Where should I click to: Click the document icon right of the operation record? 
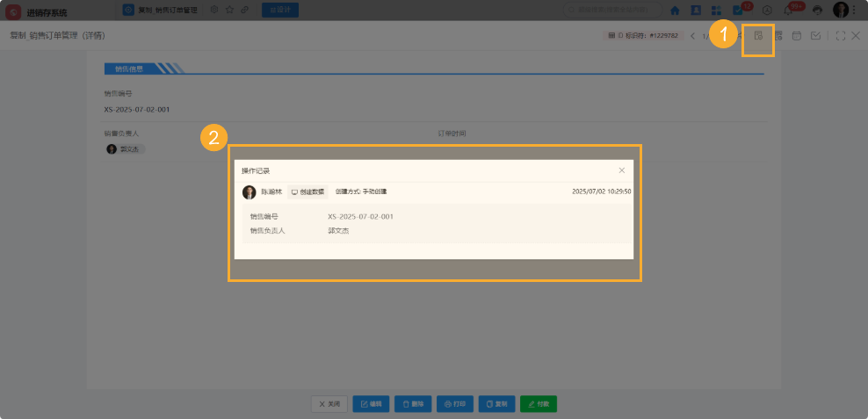[778, 36]
